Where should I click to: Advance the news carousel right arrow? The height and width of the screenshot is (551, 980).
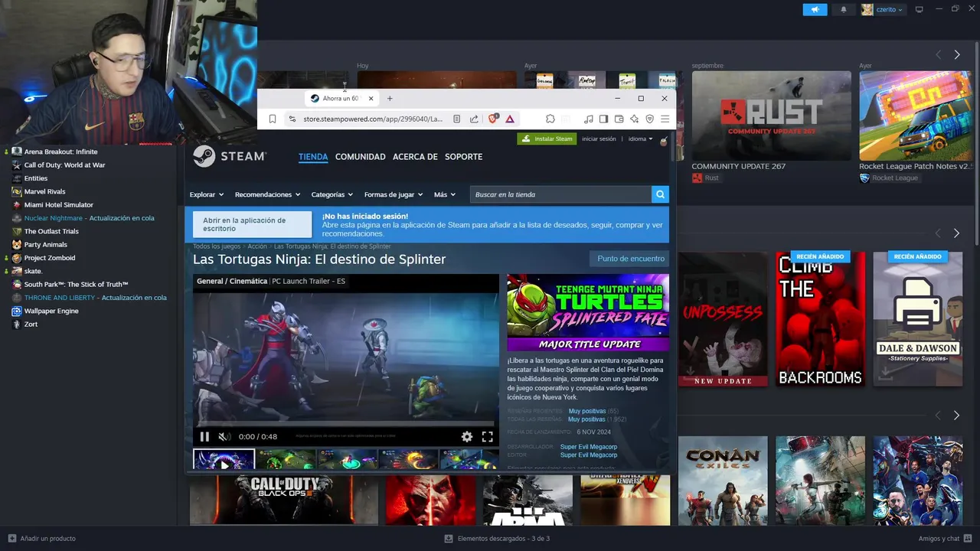[956, 55]
